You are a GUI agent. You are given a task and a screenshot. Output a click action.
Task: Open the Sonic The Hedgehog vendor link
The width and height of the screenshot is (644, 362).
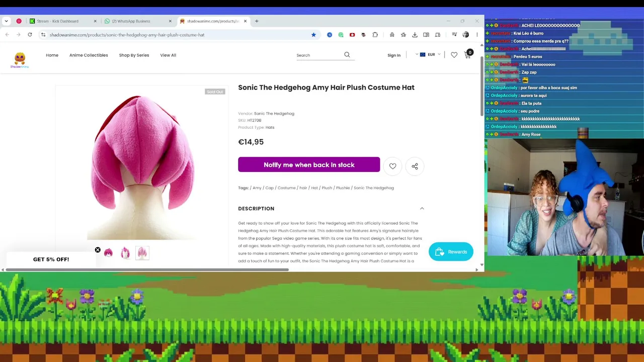[x=274, y=114]
